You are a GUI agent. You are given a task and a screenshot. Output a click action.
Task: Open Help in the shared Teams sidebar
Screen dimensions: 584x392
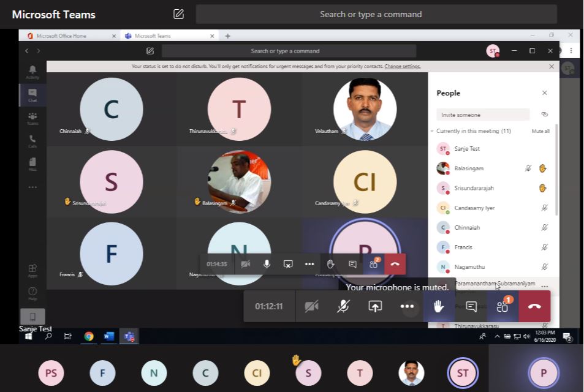(32, 293)
